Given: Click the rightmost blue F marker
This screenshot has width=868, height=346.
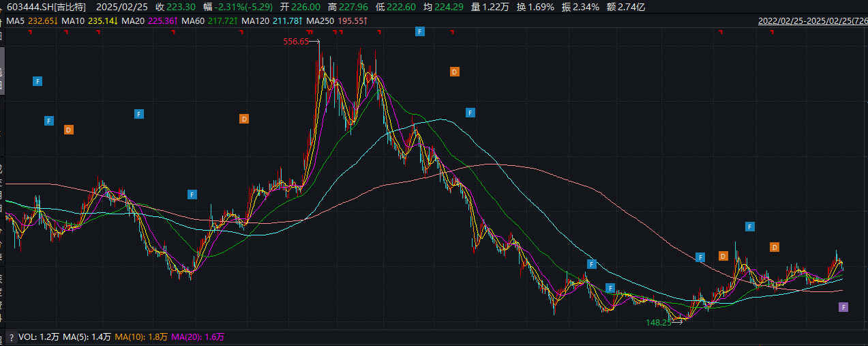Looking at the screenshot, I should click(749, 227).
